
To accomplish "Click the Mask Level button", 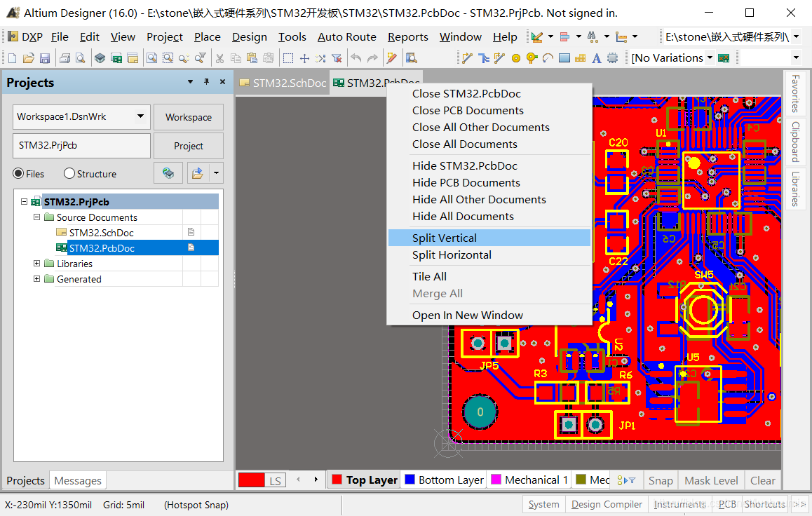I will coord(711,480).
